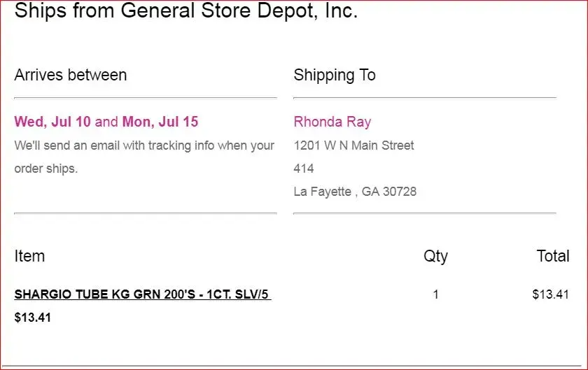Image resolution: width=588 pixels, height=370 pixels.
Task: Click the divider line under "Shipping To"
Action: coord(424,97)
